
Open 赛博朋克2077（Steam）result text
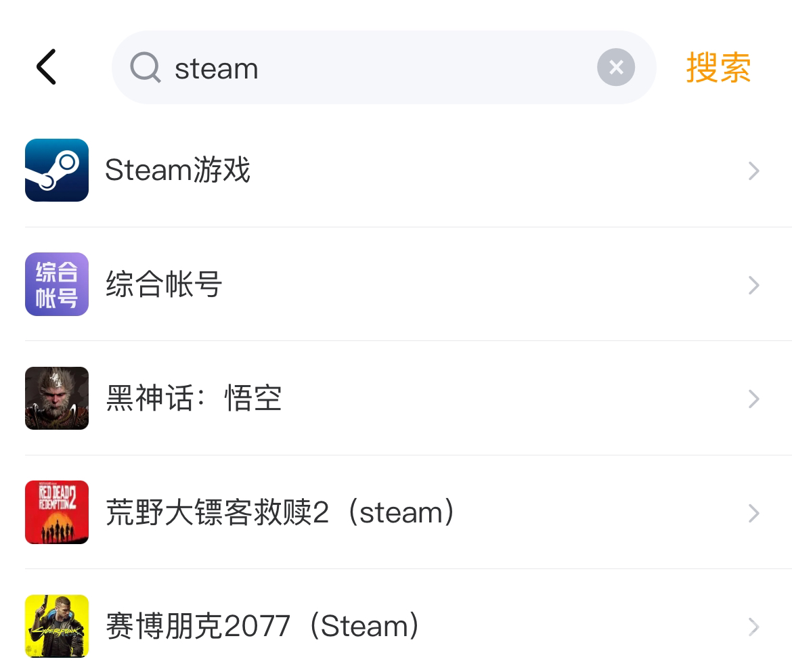(x=263, y=626)
